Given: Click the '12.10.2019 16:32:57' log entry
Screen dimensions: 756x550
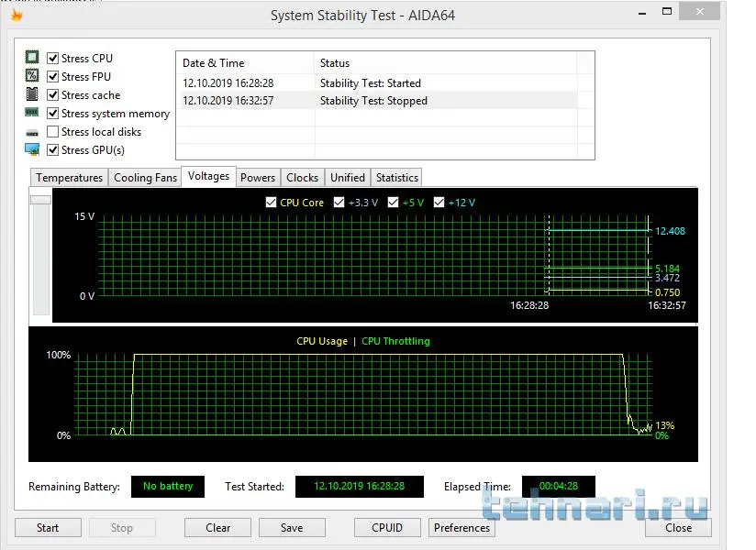Looking at the screenshot, I should [228, 101].
